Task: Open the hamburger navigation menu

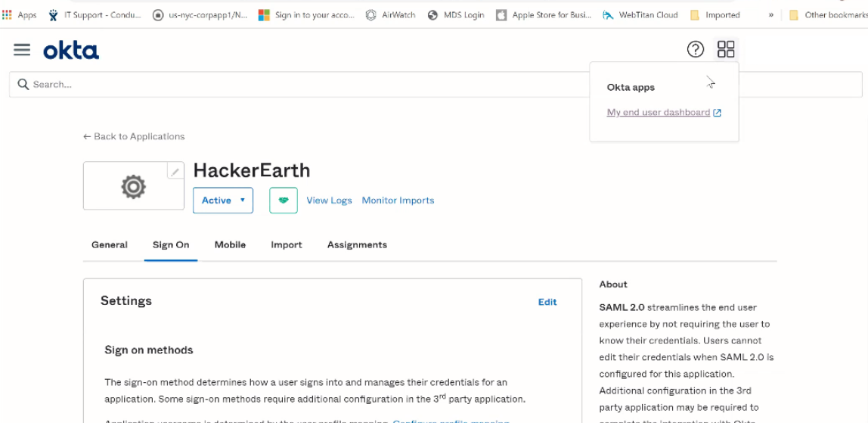Action: click(22, 50)
